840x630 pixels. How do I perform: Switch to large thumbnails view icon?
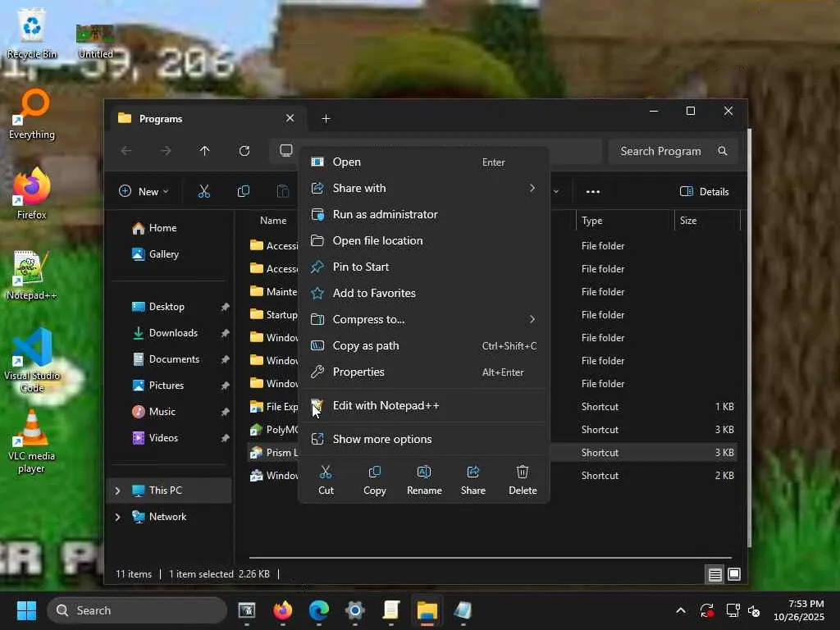click(x=734, y=574)
